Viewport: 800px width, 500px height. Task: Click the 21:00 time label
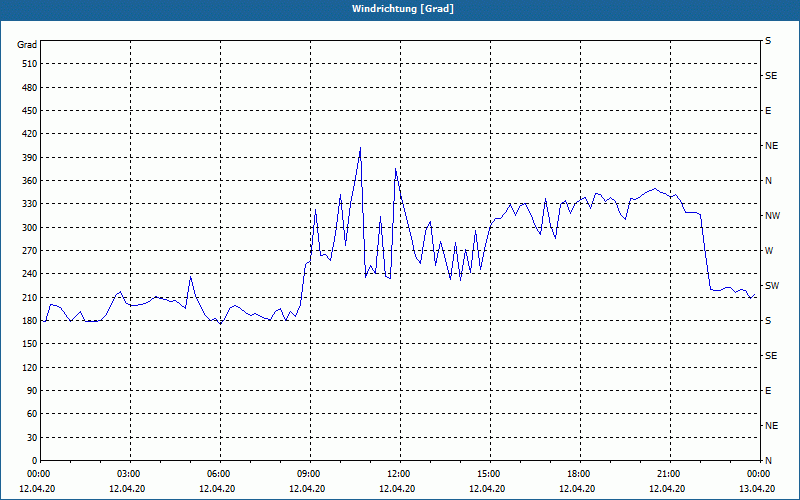pos(667,474)
